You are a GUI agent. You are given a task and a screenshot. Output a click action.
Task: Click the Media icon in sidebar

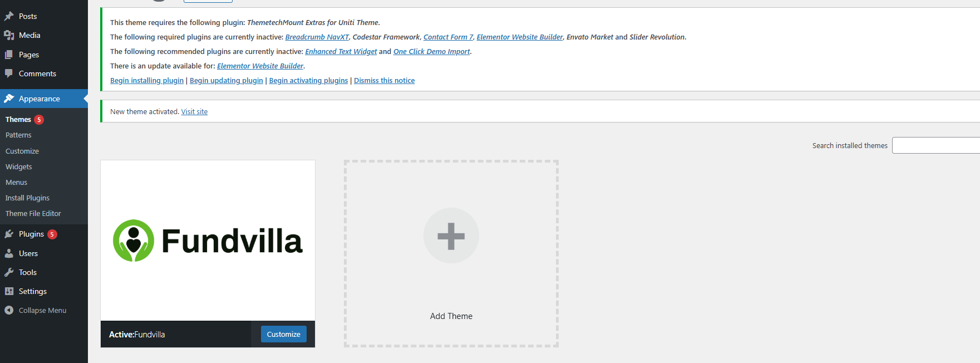tap(9, 35)
